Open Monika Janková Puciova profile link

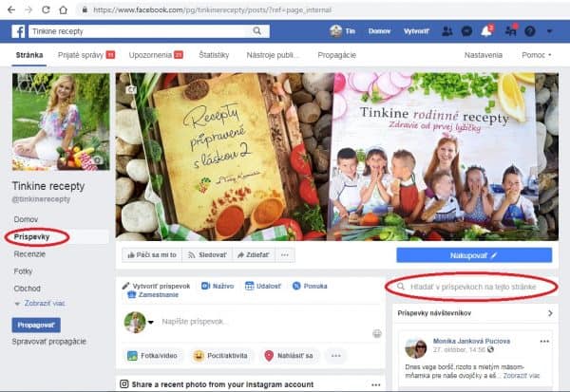pos(471,341)
